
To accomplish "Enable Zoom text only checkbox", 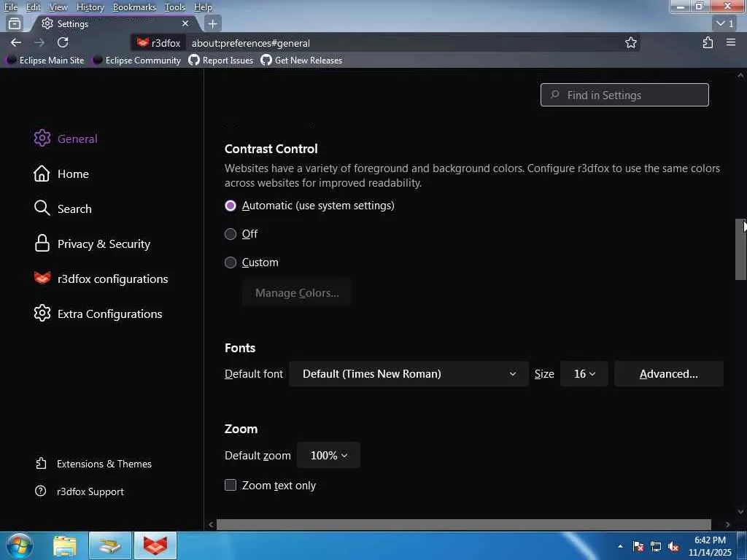I will pos(230,485).
